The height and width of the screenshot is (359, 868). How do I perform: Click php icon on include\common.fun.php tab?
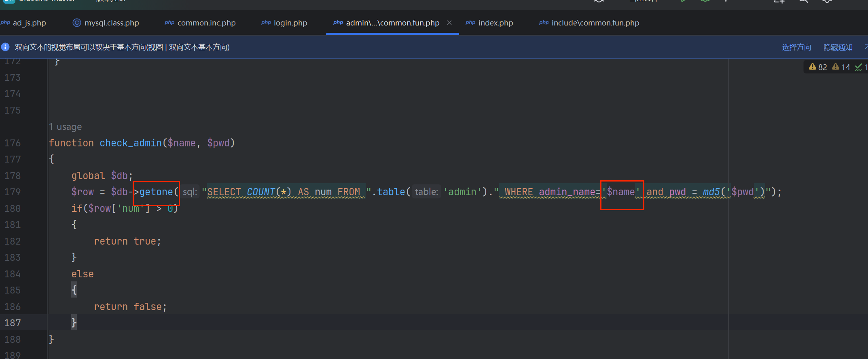click(x=544, y=23)
